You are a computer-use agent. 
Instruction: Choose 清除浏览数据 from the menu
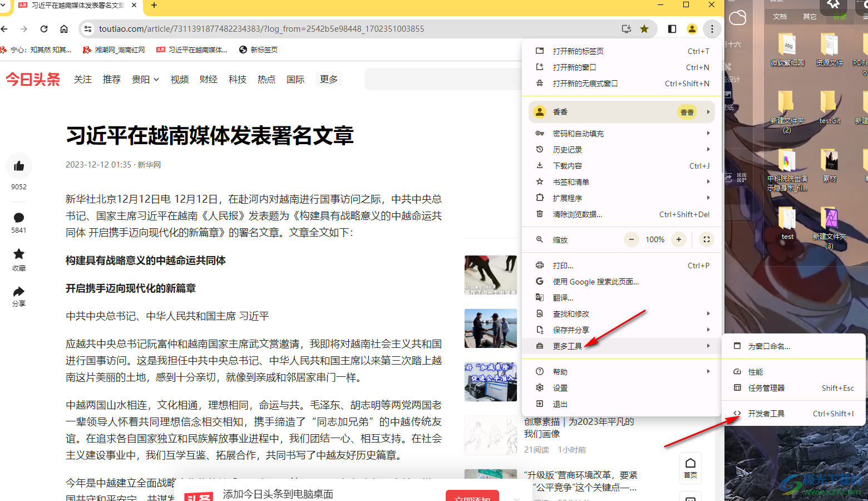point(622,214)
